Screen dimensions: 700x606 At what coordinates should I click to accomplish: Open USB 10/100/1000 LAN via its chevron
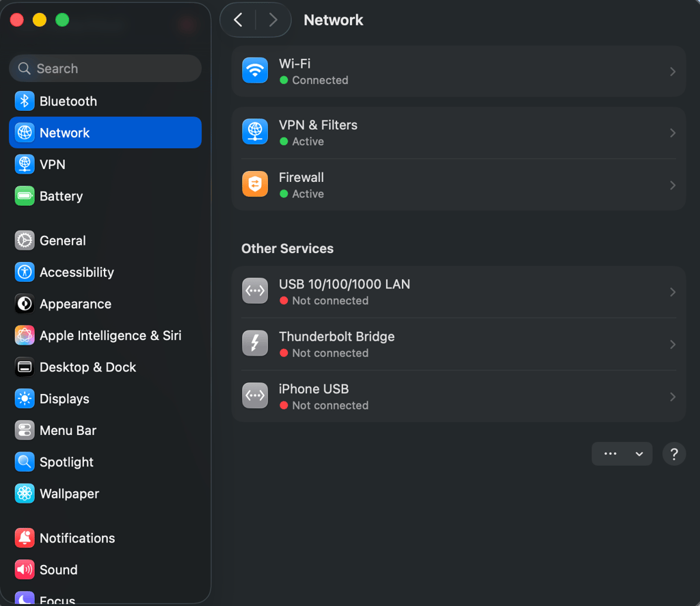pos(673,292)
